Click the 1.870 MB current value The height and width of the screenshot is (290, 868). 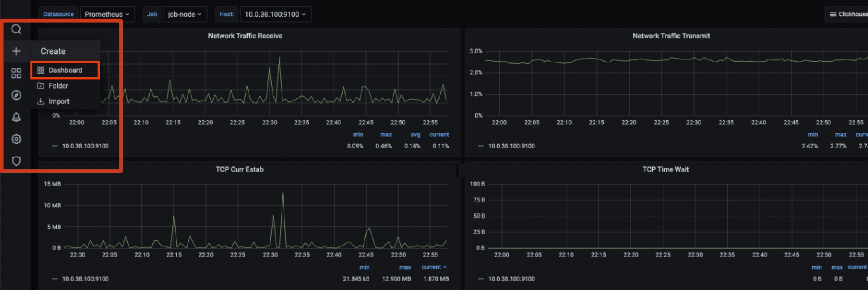click(x=436, y=279)
